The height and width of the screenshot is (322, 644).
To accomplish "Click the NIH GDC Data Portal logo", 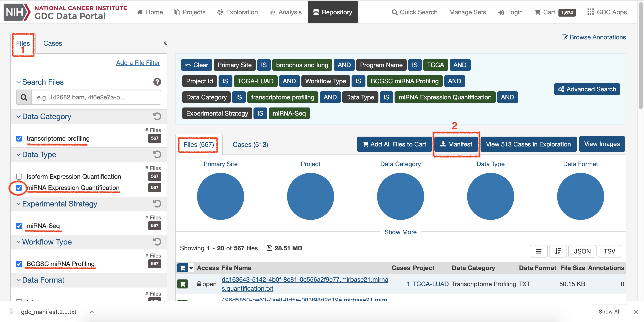I will 66,12.
